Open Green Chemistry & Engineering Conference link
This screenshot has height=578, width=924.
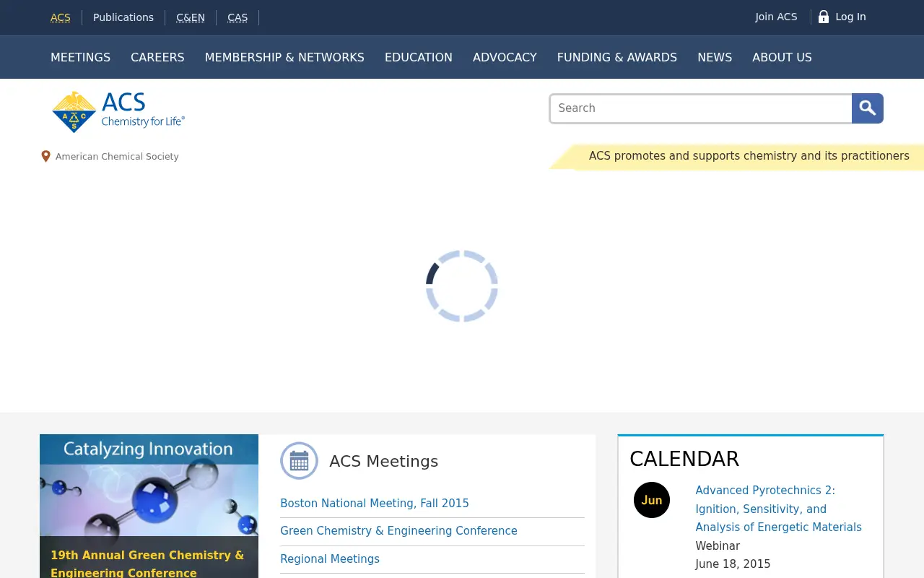pos(398,531)
